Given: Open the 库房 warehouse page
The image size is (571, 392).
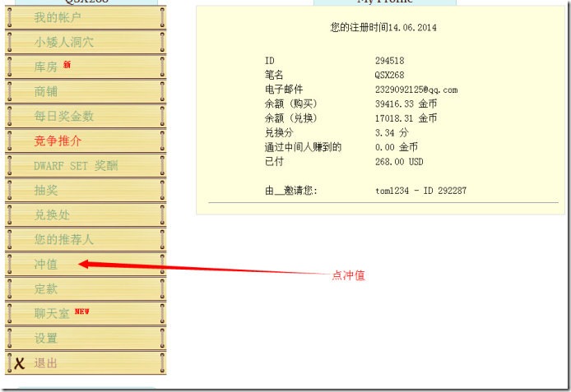Looking at the screenshot, I should 46,67.
